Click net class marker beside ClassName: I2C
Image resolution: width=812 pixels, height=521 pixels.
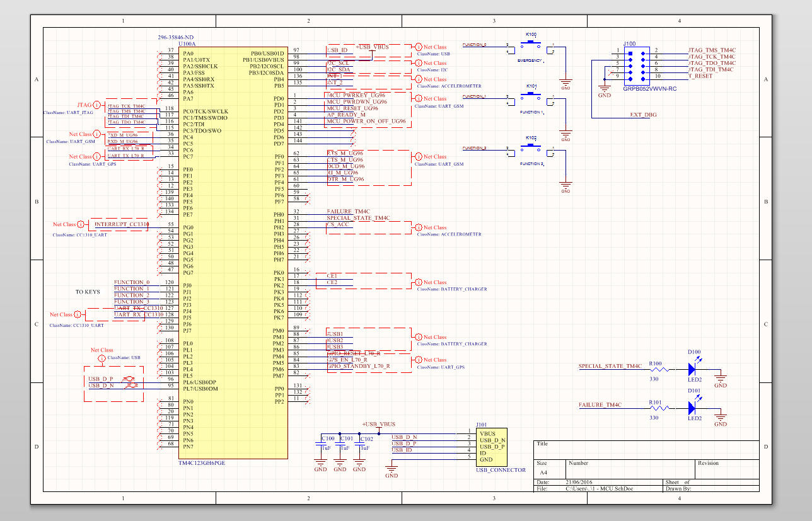point(418,63)
